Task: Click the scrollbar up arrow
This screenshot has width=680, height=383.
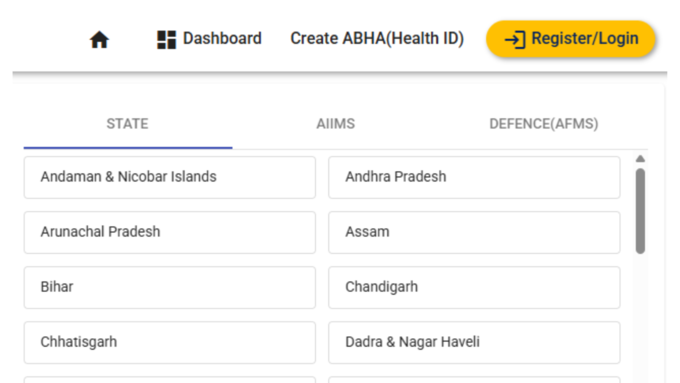Action: click(640, 159)
